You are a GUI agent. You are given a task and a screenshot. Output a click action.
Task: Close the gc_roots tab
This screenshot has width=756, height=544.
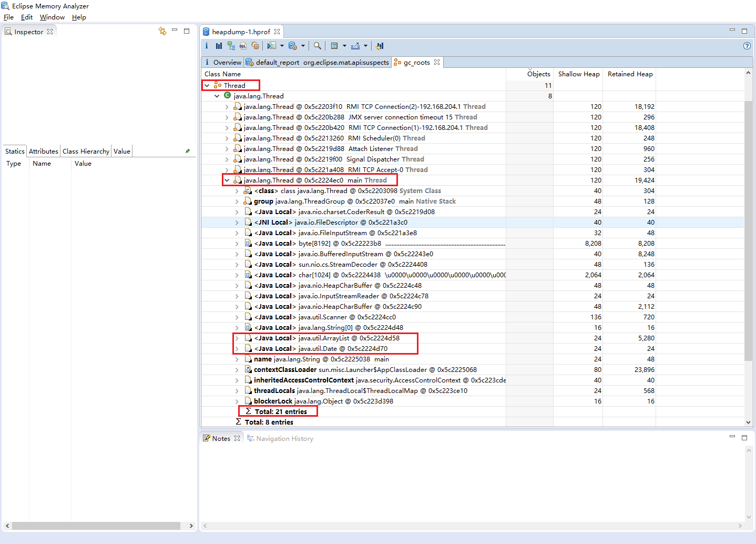[436, 62]
